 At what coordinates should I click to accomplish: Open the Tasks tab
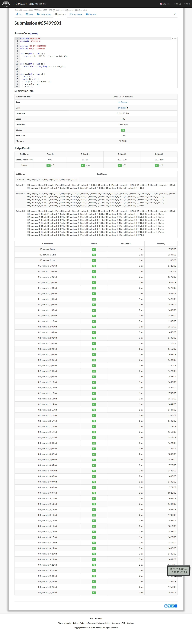(29, 14)
